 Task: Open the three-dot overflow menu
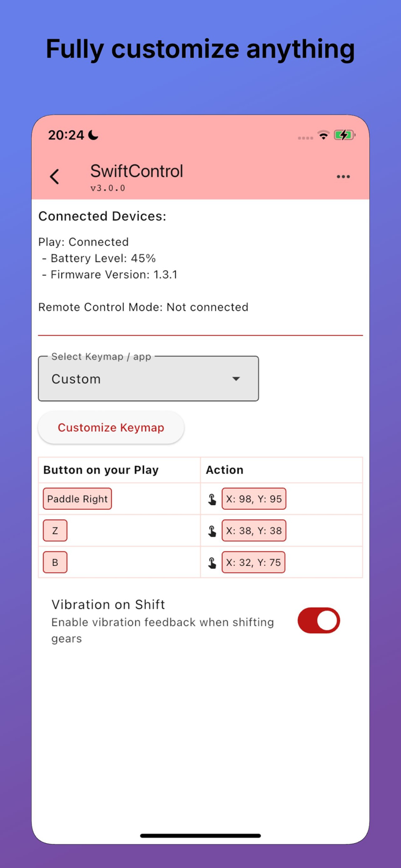(343, 176)
